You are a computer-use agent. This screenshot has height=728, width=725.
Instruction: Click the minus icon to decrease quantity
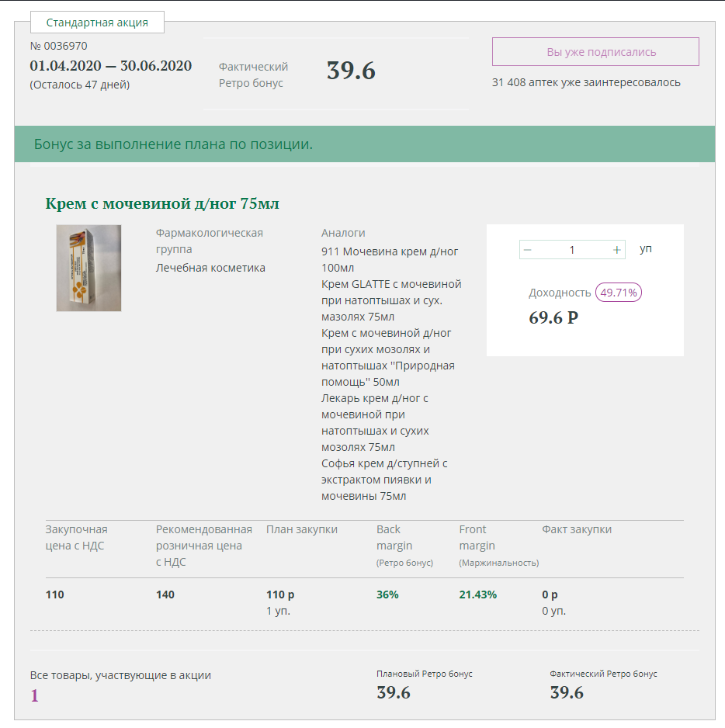point(528,250)
